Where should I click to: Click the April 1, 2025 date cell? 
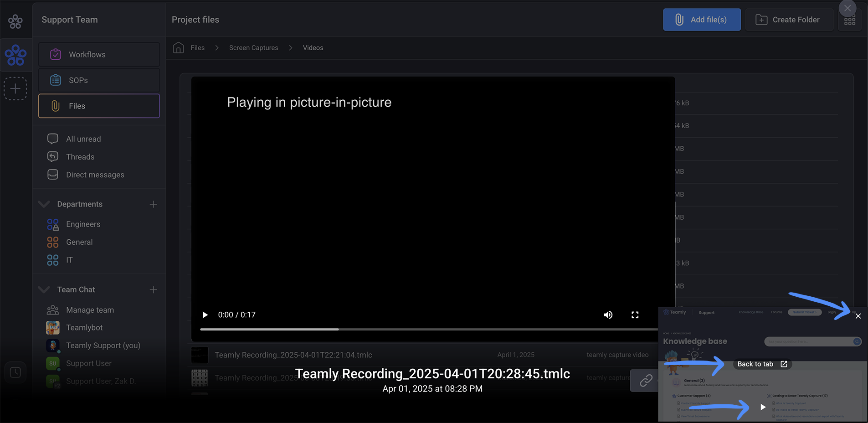coord(516,355)
